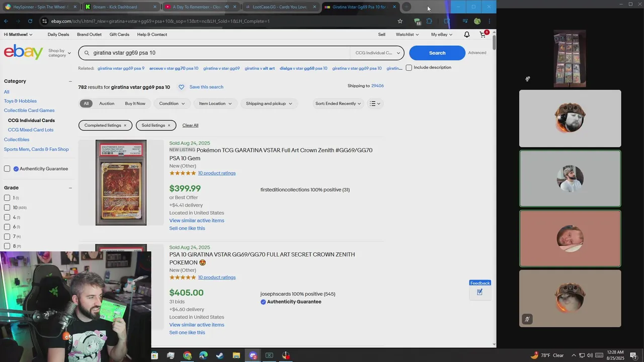Click the eBay logo

tap(23, 52)
